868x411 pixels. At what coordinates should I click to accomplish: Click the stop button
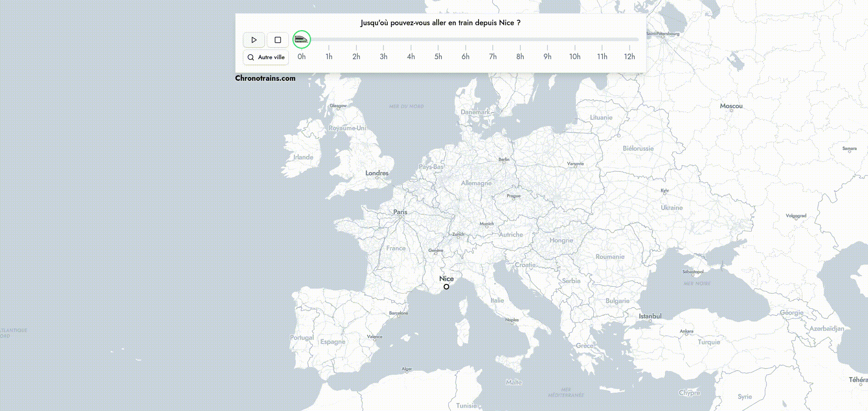[x=277, y=40]
